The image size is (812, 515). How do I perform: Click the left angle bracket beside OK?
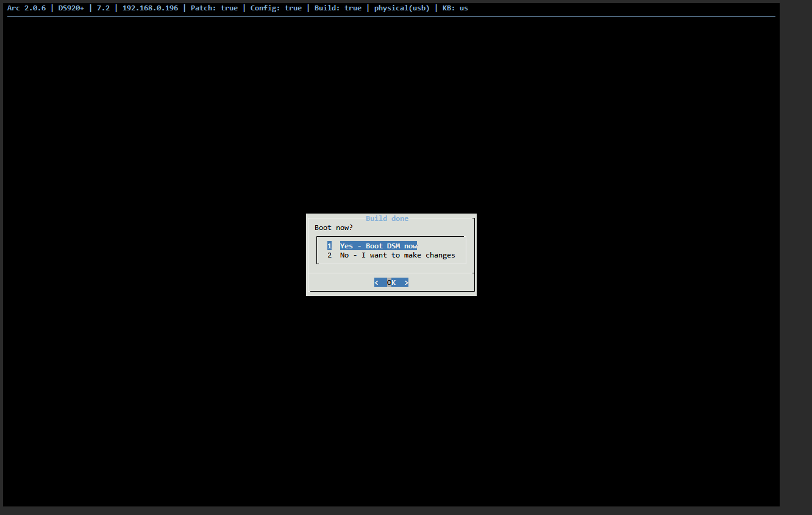[x=377, y=283]
